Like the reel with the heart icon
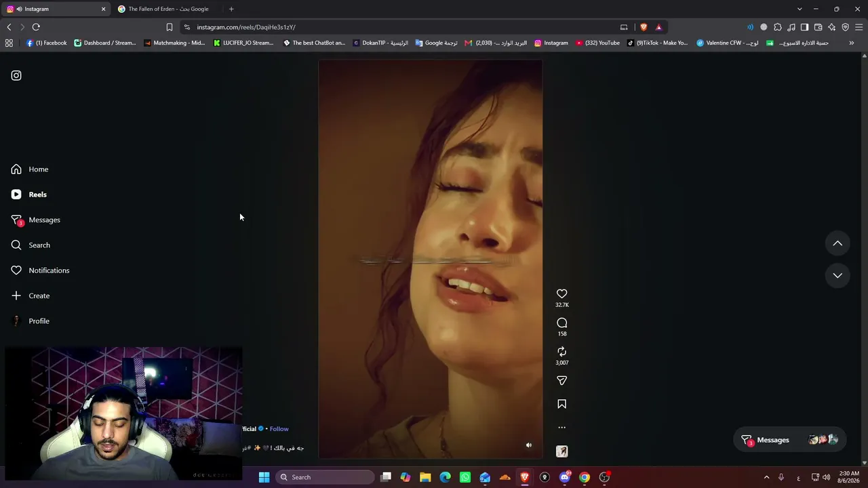The height and width of the screenshot is (488, 868). 561,293
